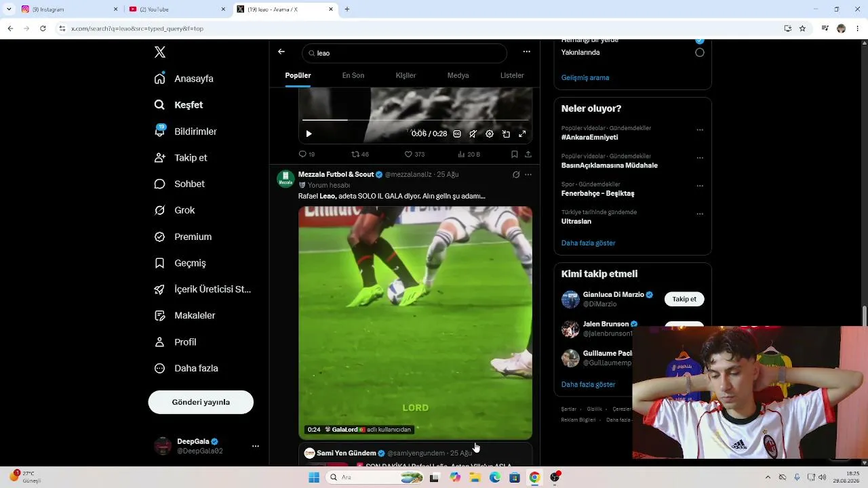Open Chrome three-dot menu
The width and height of the screenshot is (868, 488).
coord(858,28)
